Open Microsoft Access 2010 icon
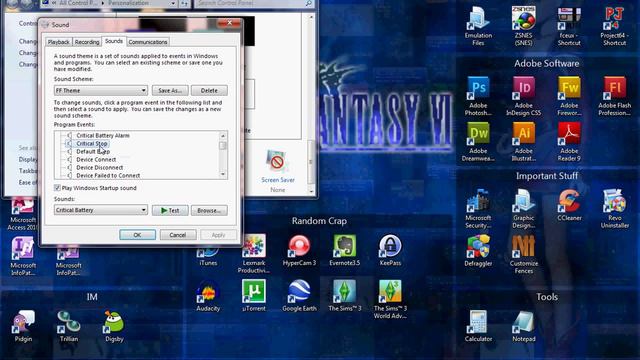Screen dimensions: 640x360 point(23,215)
